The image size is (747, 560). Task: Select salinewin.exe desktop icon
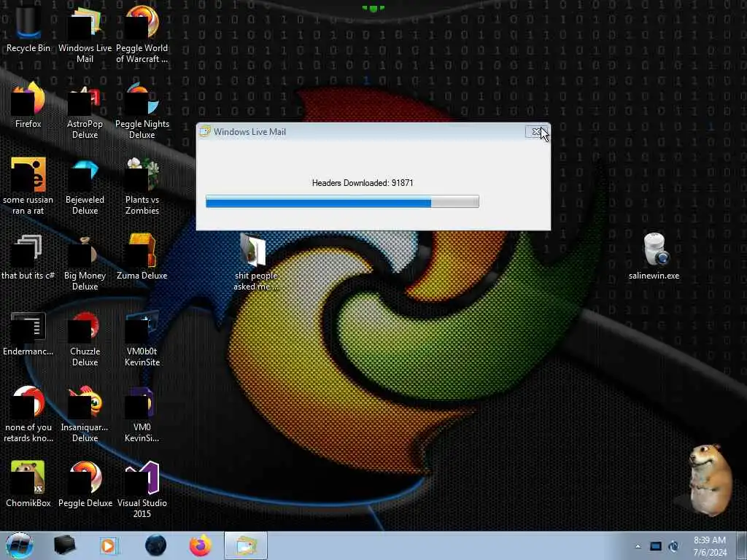click(654, 257)
